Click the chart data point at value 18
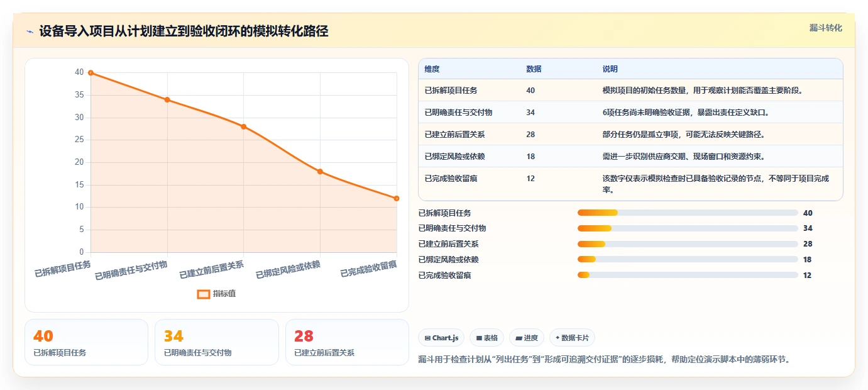 coord(320,172)
